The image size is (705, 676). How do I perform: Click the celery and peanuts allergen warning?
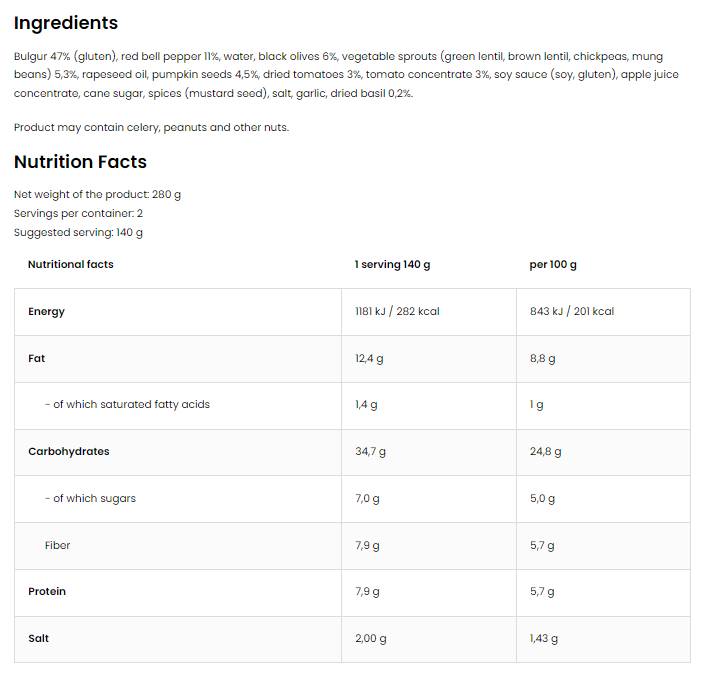tap(151, 128)
